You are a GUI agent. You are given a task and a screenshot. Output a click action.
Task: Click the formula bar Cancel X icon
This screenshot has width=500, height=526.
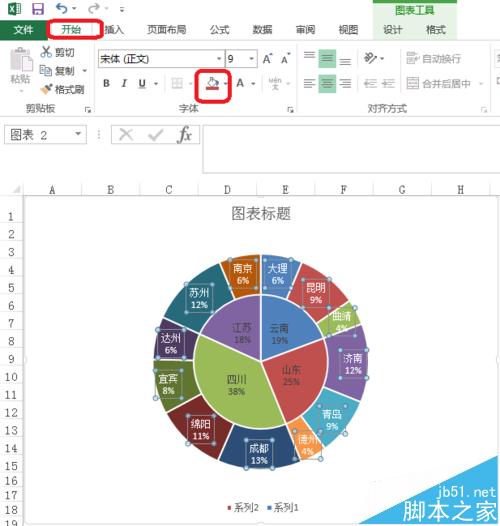tap(126, 135)
